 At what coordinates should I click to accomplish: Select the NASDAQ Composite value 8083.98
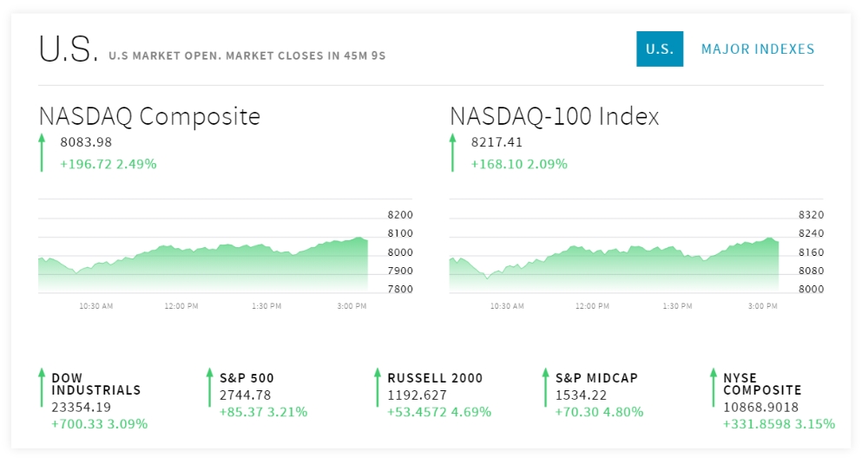pos(86,142)
